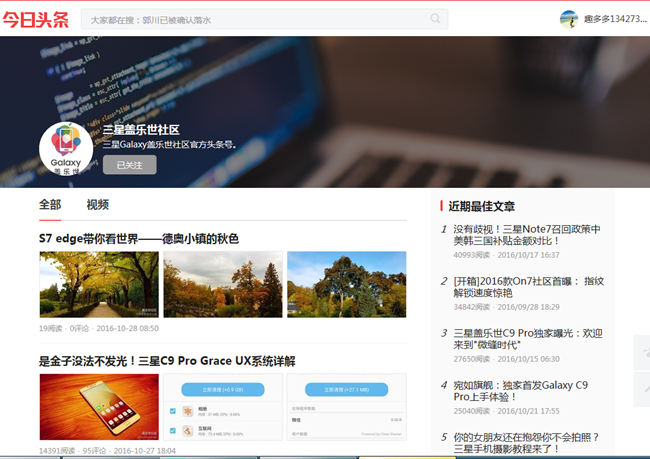The height and width of the screenshot is (459, 650).
Task: Open the user avatar in header
Action: point(569,19)
